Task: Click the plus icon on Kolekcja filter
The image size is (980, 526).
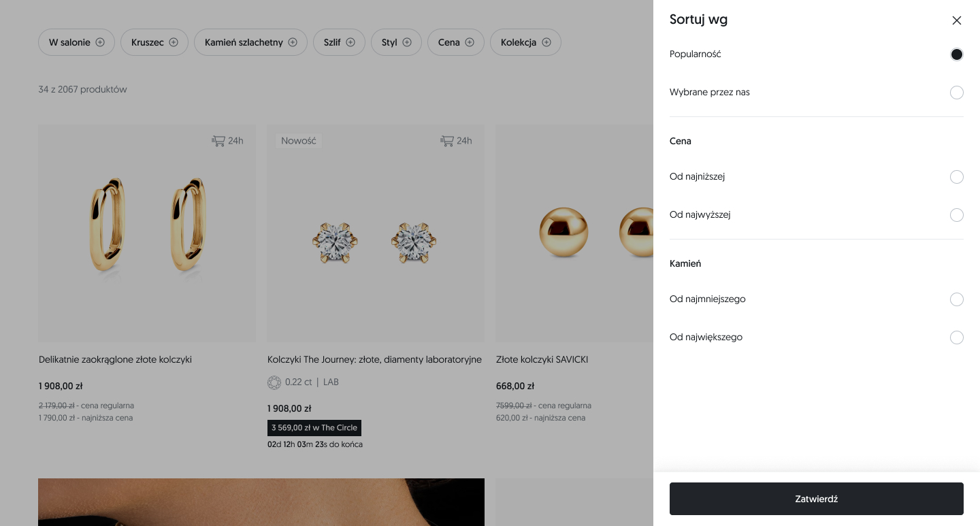Action: pos(546,42)
